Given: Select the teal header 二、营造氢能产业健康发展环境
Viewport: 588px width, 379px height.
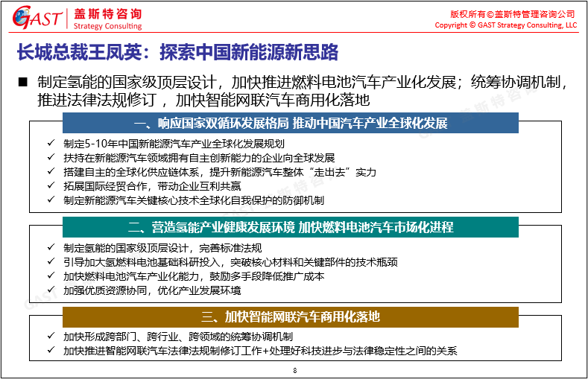Looking at the screenshot, I should (x=290, y=226).
